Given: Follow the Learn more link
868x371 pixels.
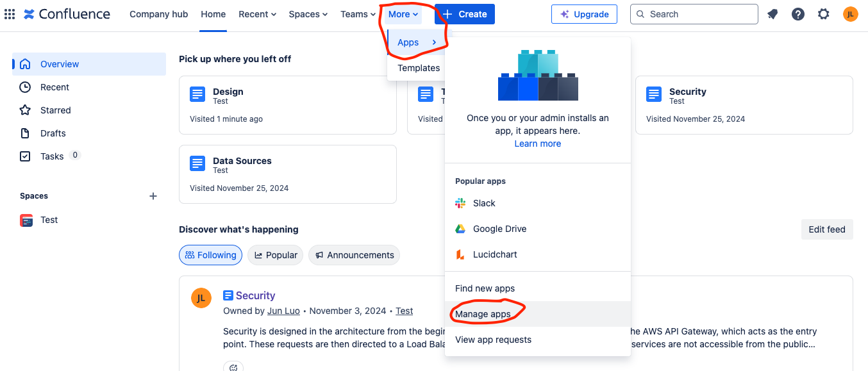Looking at the screenshot, I should point(537,144).
